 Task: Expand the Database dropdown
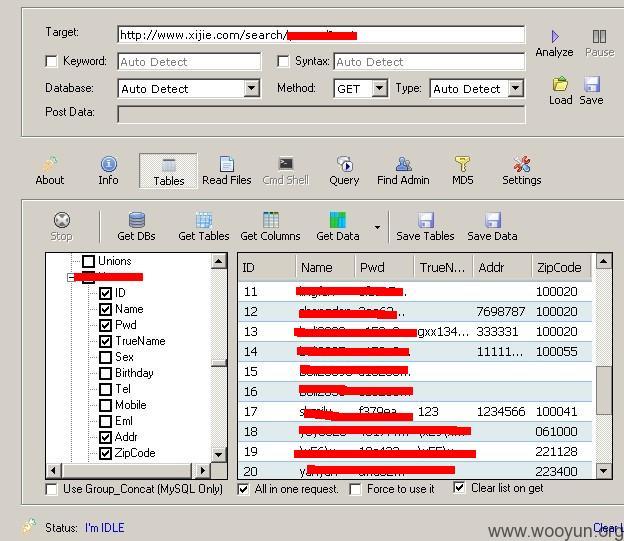point(252,88)
